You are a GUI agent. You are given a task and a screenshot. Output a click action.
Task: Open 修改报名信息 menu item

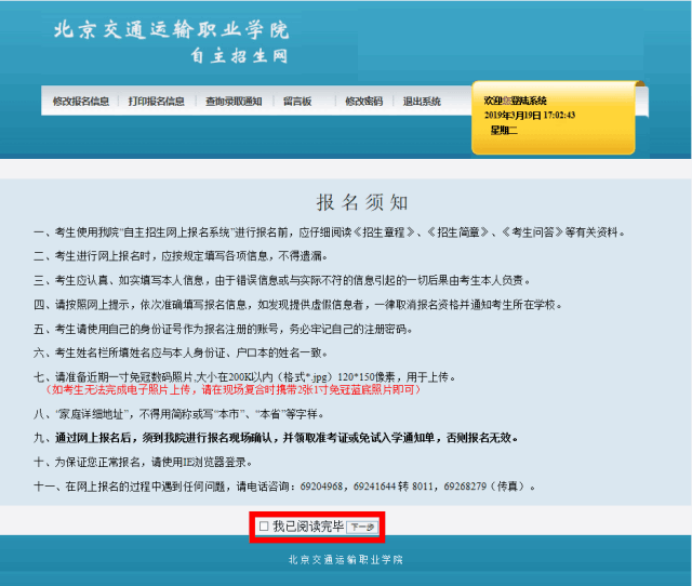[81, 101]
